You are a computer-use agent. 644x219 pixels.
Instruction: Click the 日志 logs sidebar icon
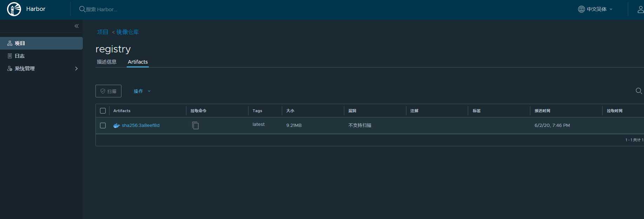[x=10, y=56]
